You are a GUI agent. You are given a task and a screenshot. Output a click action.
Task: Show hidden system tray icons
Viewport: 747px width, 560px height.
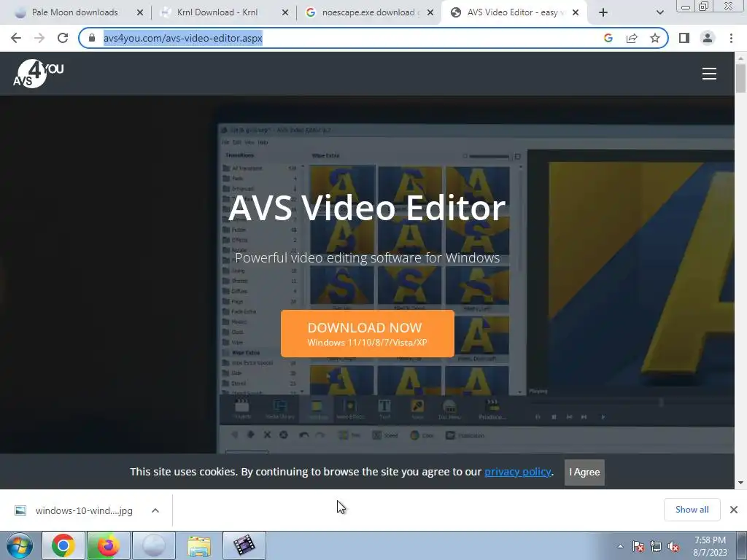click(x=620, y=546)
